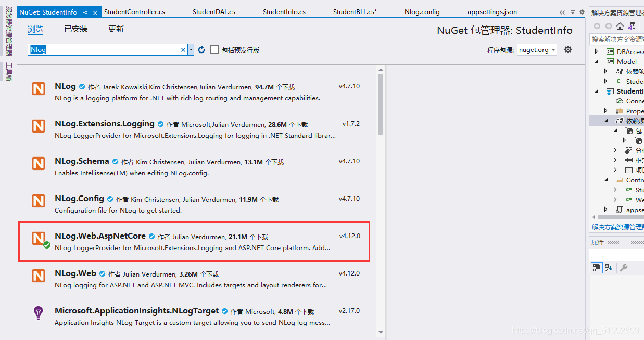This screenshot has width=644, height=340.
Task: Click the package list vertical scrollbar
Action: 381,104
